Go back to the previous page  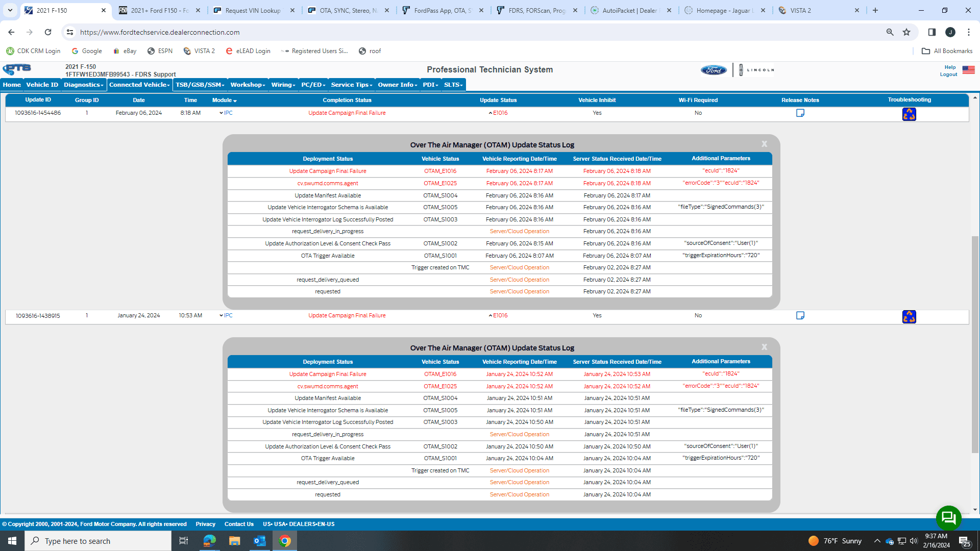11,32
